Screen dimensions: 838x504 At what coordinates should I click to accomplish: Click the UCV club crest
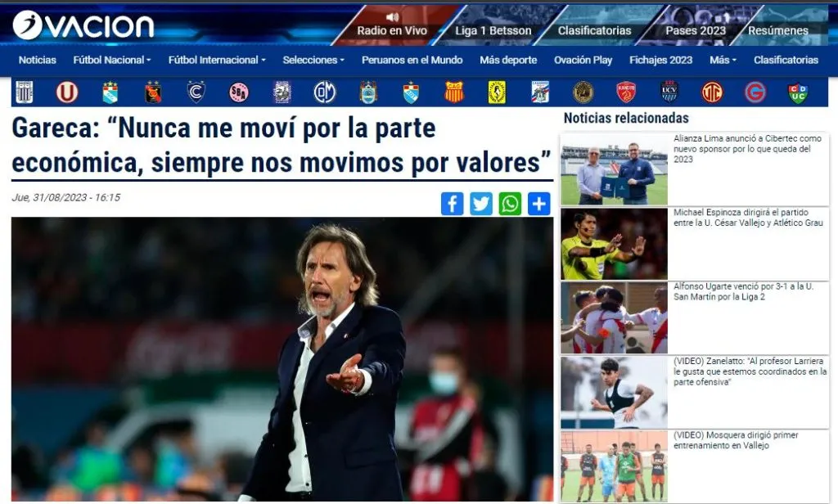pyautogui.click(x=669, y=92)
